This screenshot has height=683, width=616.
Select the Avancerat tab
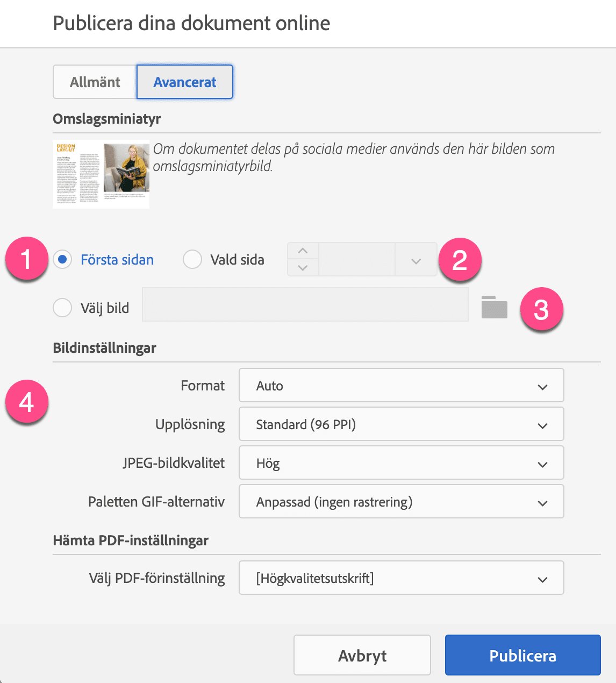pyautogui.click(x=185, y=82)
